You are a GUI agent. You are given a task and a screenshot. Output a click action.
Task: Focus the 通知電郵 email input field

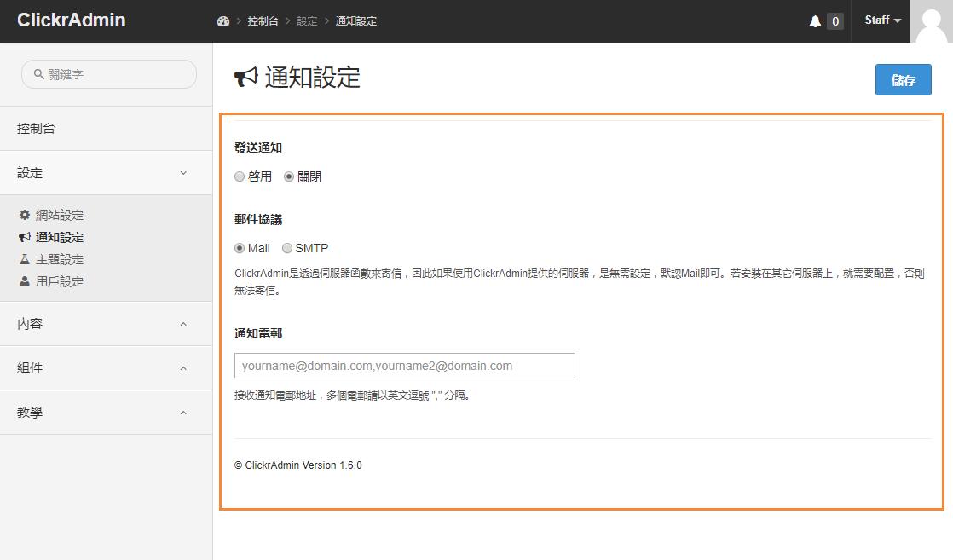coord(405,366)
